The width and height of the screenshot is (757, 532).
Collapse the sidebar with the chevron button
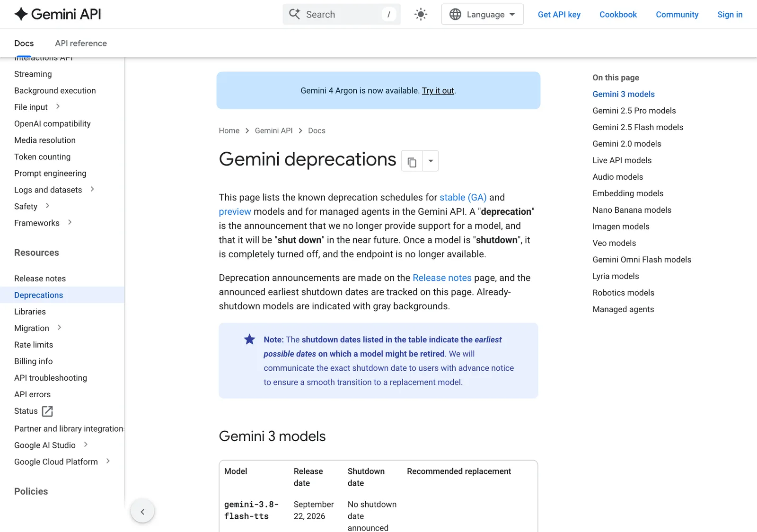142,511
